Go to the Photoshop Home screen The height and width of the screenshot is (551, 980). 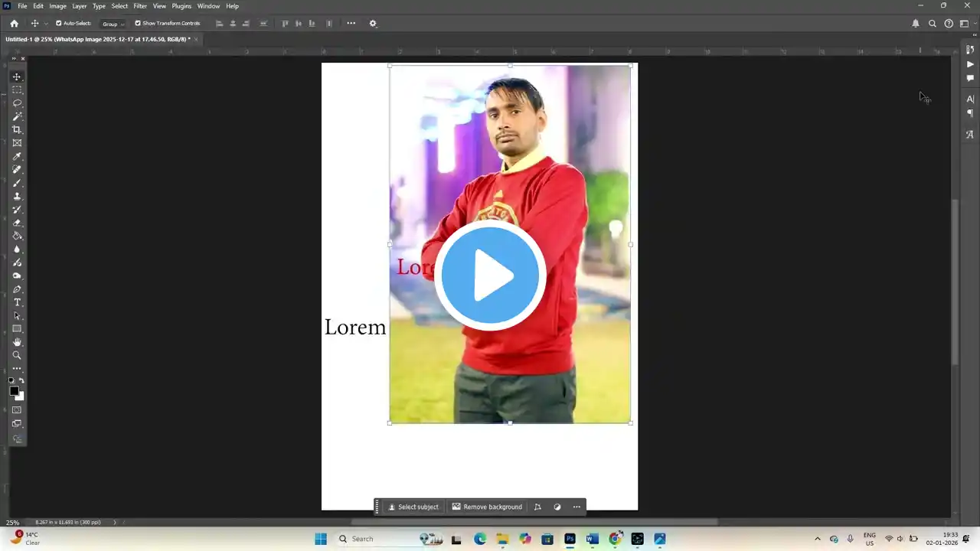[14, 24]
